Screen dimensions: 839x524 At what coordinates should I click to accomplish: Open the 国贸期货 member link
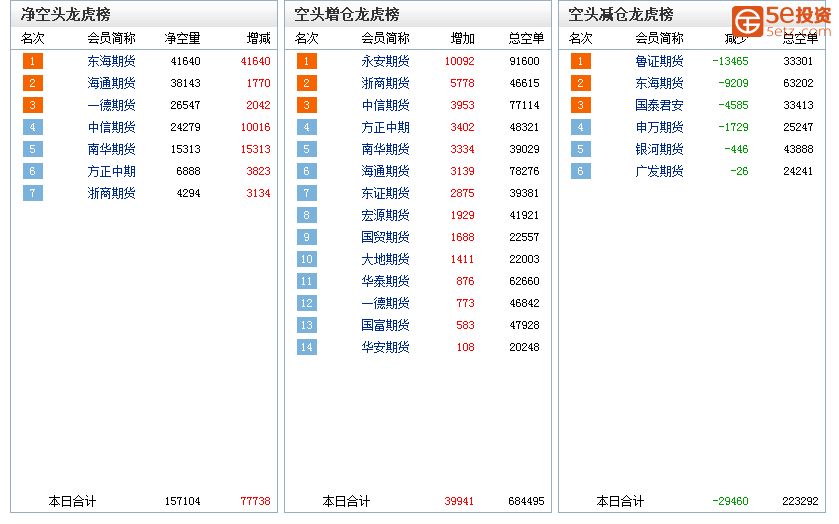pos(385,237)
